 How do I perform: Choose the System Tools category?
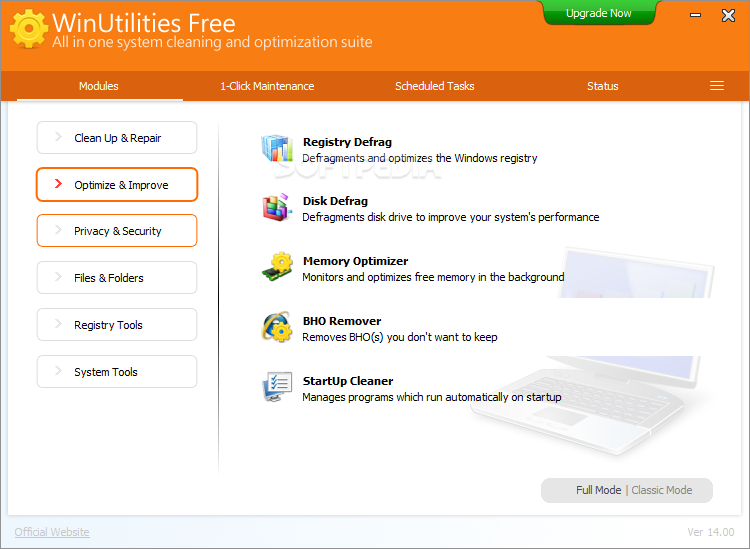coord(117,372)
